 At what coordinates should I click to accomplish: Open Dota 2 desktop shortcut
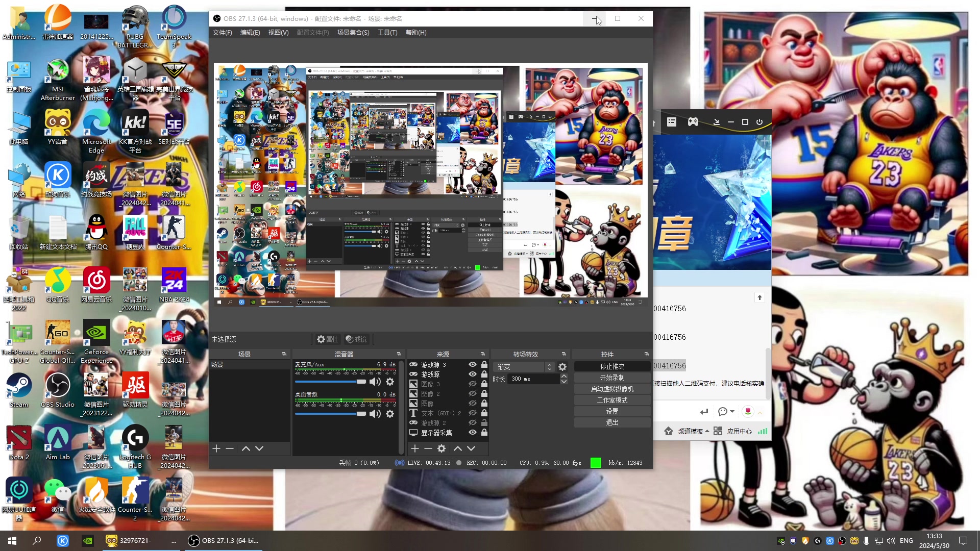[x=19, y=443]
